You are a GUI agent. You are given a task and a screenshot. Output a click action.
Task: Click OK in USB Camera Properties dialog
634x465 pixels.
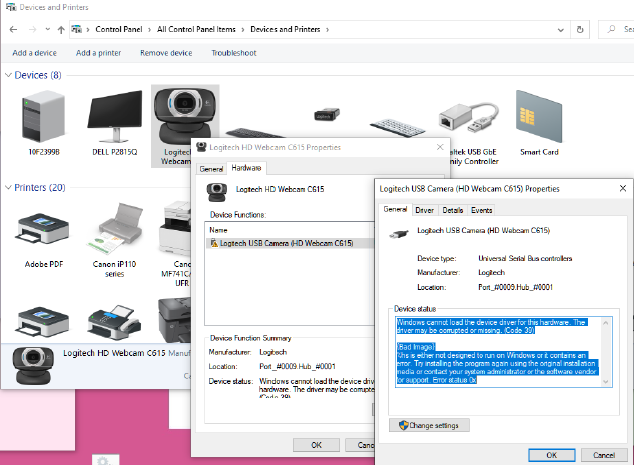(x=552, y=455)
